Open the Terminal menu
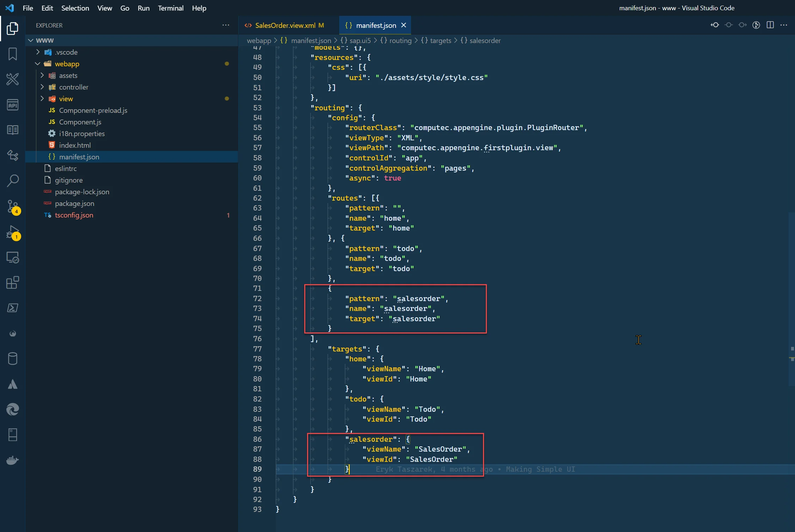This screenshot has height=532, width=795. tap(170, 8)
